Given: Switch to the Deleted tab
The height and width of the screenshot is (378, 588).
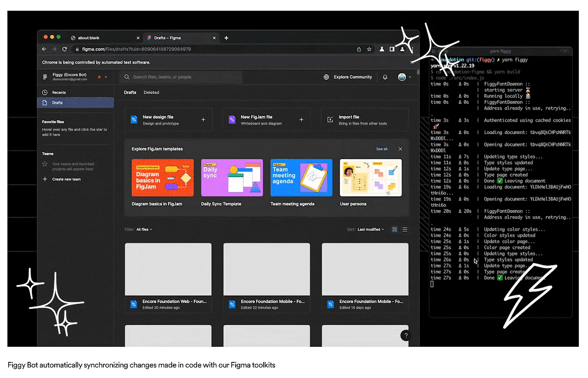Looking at the screenshot, I should coord(151,92).
